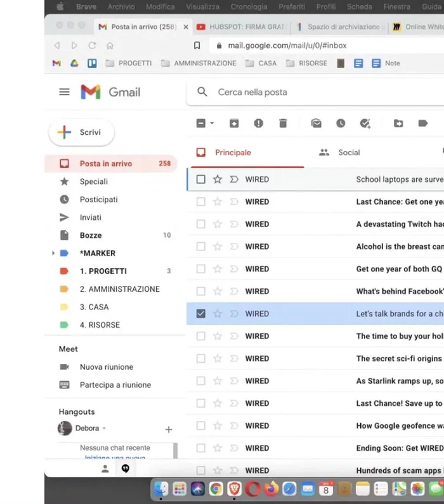This screenshot has height=504, width=444.
Task: Open the select dropdown arrow beside select-all
Action: click(212, 123)
